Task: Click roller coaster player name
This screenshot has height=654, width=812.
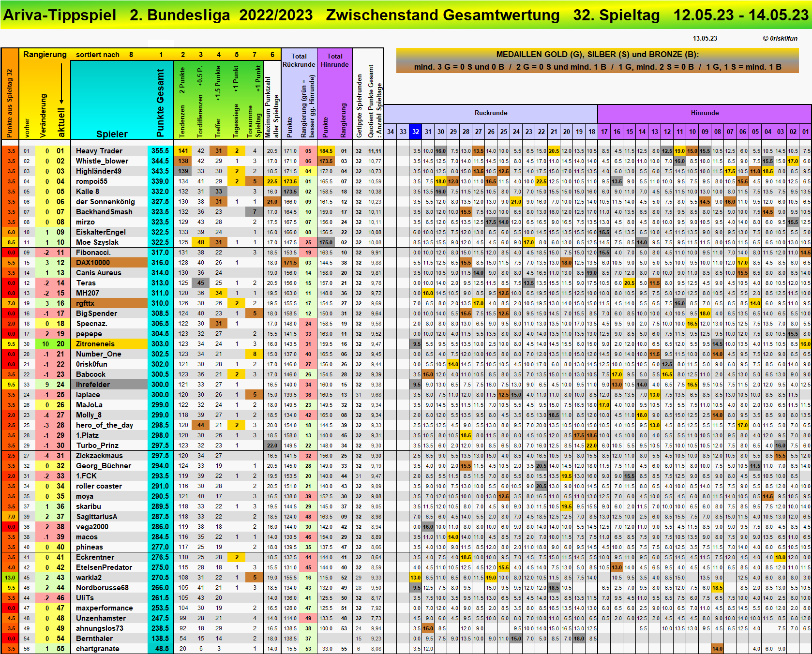Action: (x=99, y=486)
